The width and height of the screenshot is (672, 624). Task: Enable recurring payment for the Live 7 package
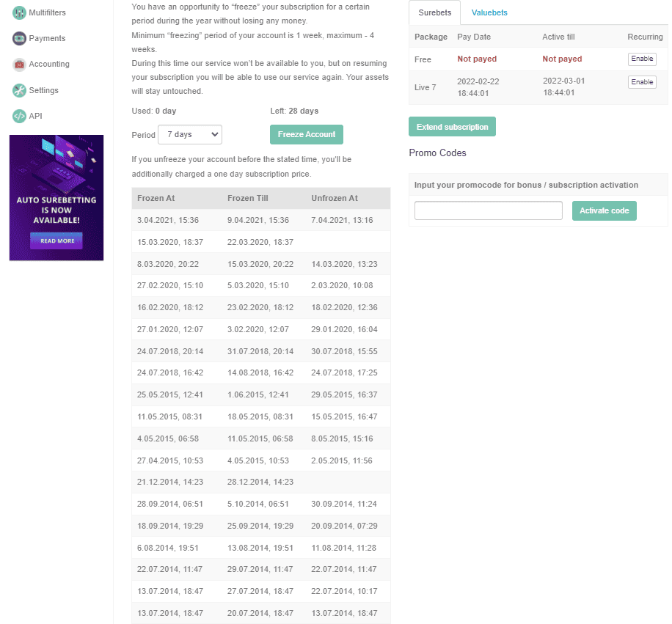641,81
